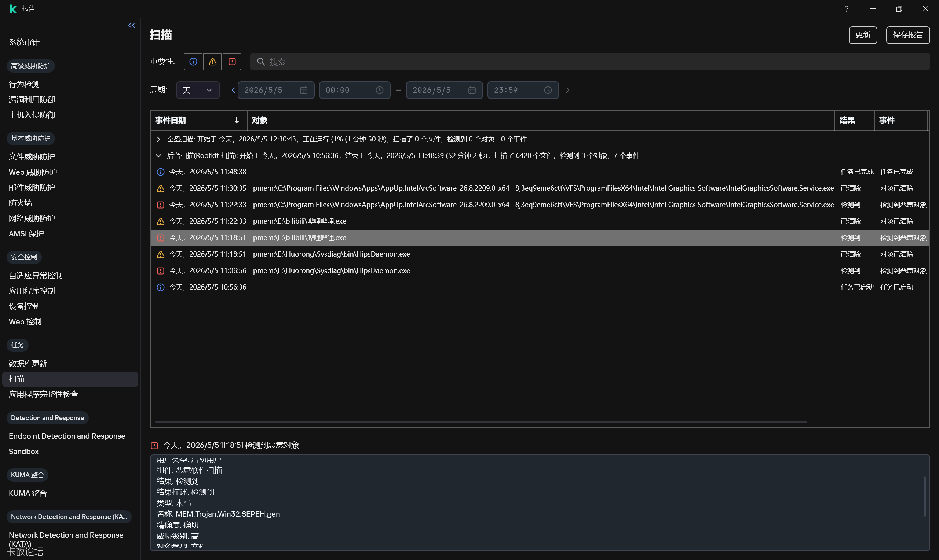Go to the next period arrow
The width and height of the screenshot is (939, 560).
point(567,90)
